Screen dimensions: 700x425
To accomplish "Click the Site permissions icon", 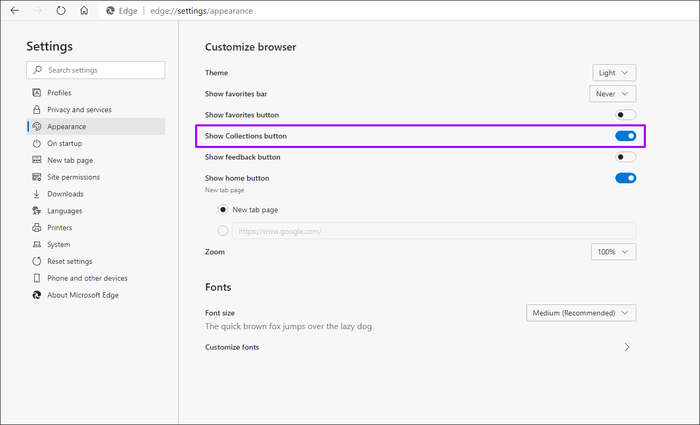I will point(37,177).
